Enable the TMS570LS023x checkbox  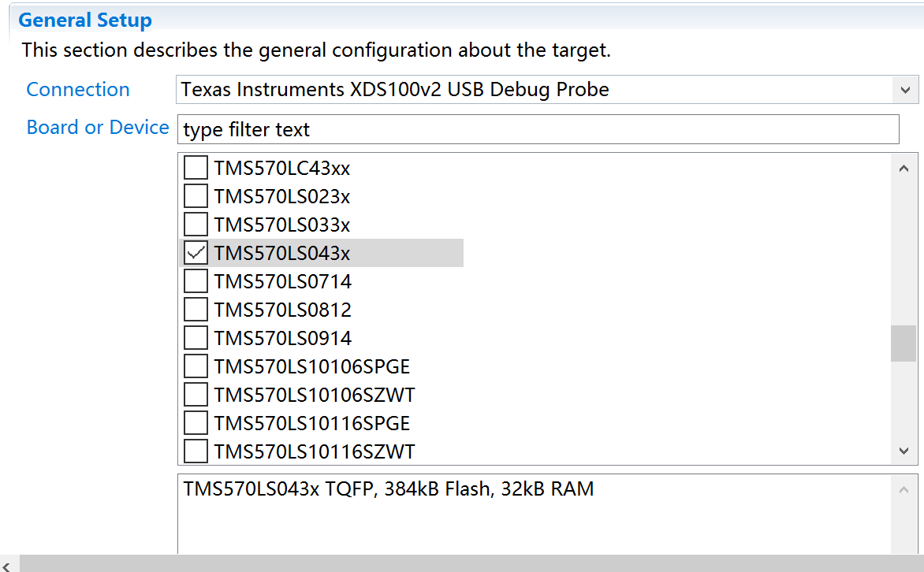click(196, 196)
